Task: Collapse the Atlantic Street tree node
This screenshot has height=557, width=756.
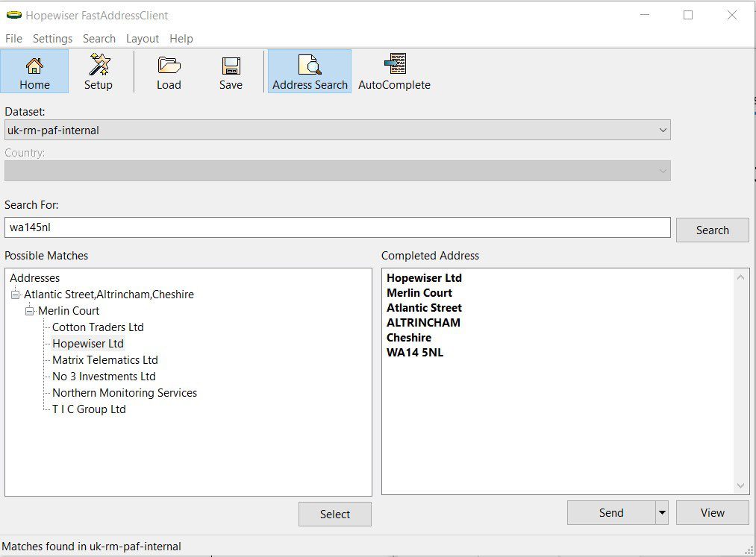Action: (x=16, y=295)
